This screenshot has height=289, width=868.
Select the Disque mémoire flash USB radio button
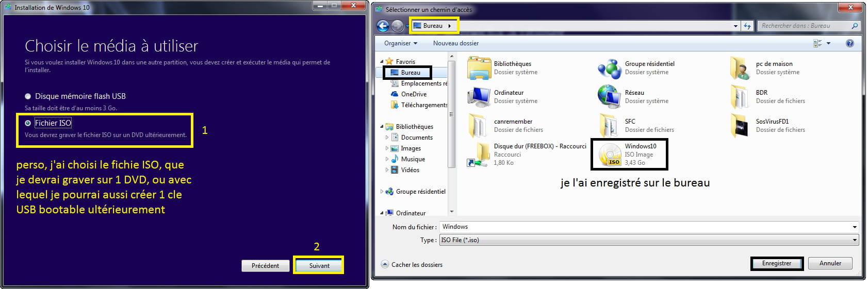[28, 96]
